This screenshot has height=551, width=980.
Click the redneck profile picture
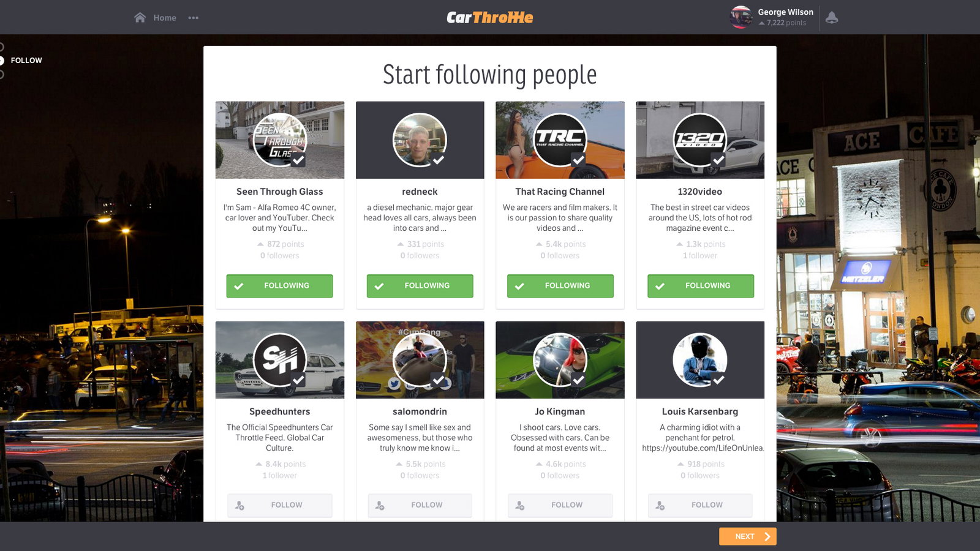420,140
